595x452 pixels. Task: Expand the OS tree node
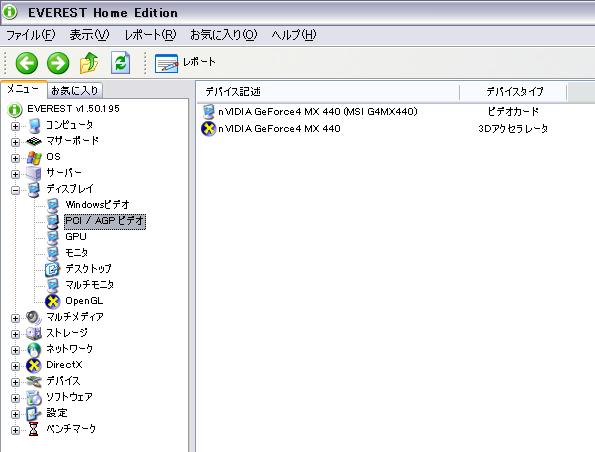pos(15,158)
